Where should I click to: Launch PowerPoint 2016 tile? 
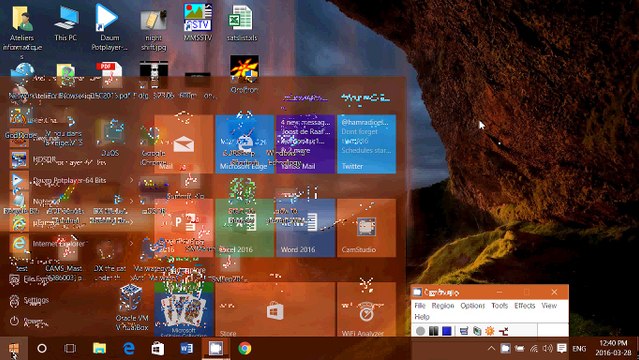pos(183,228)
